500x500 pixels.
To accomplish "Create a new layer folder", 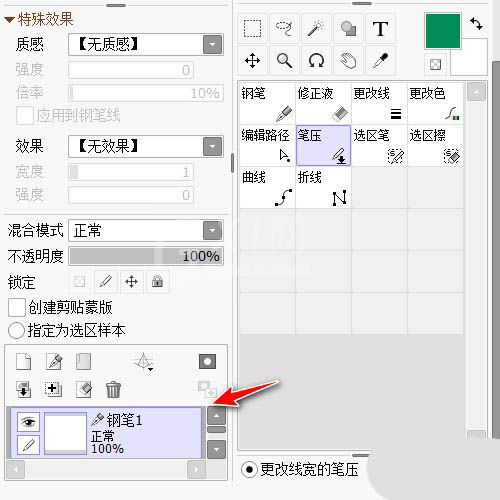I will 83,362.
